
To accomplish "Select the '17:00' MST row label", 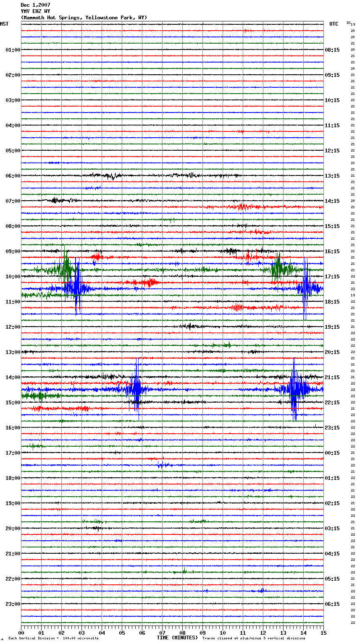I will (x=13, y=453).
